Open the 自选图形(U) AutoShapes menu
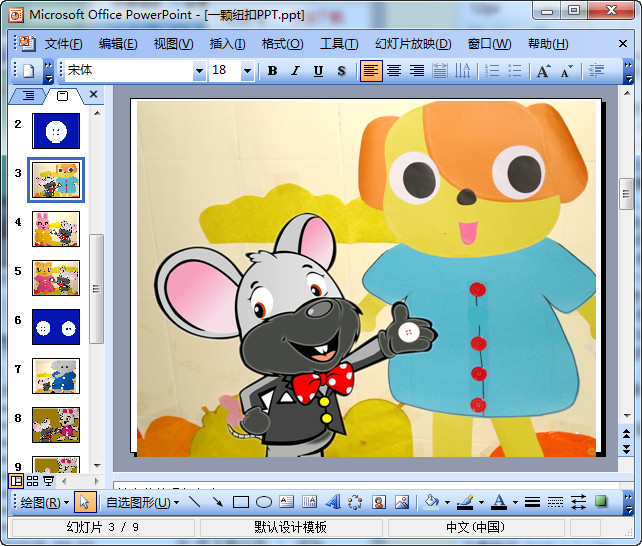Screen dimensions: 642x546 (142, 502)
